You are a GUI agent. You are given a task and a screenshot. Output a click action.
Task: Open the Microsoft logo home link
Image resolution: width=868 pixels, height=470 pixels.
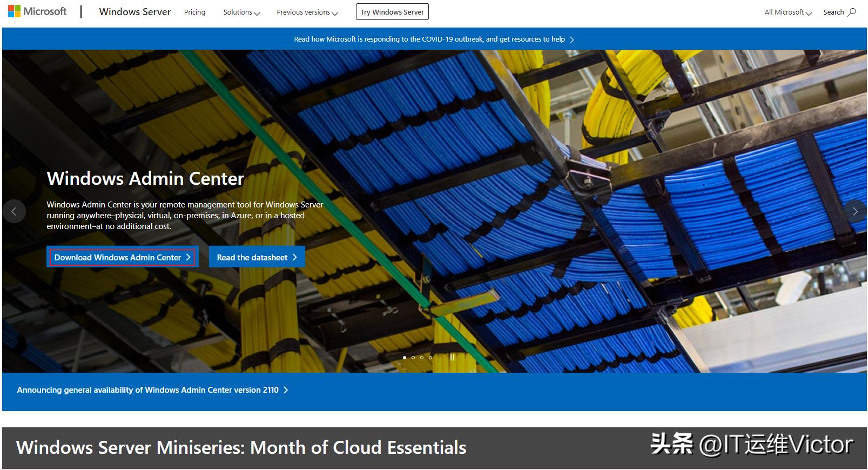tap(37, 11)
